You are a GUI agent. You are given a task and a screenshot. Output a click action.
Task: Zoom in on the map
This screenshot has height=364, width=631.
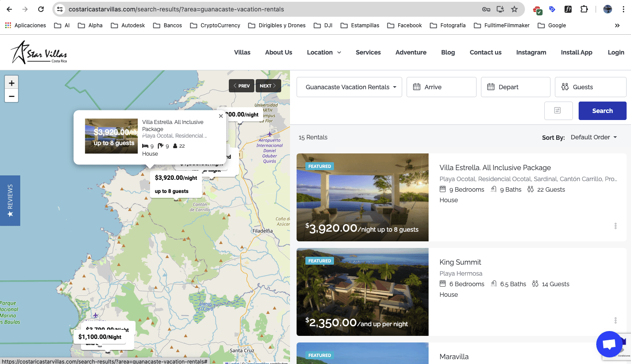click(11, 83)
